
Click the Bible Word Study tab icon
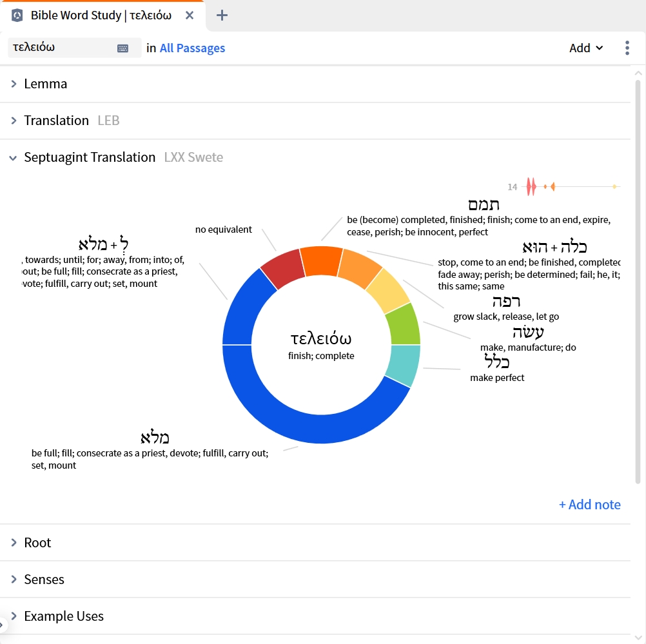coord(17,15)
